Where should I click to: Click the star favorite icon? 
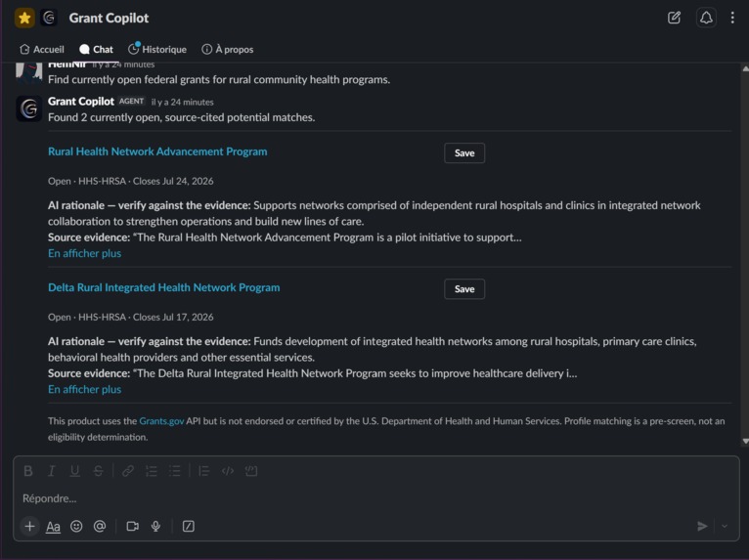tap(24, 19)
